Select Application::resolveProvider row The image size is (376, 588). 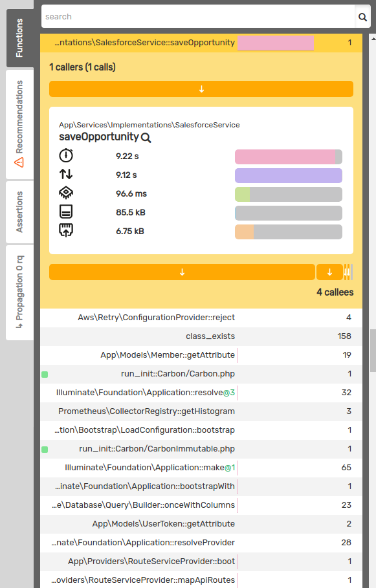[201, 543]
